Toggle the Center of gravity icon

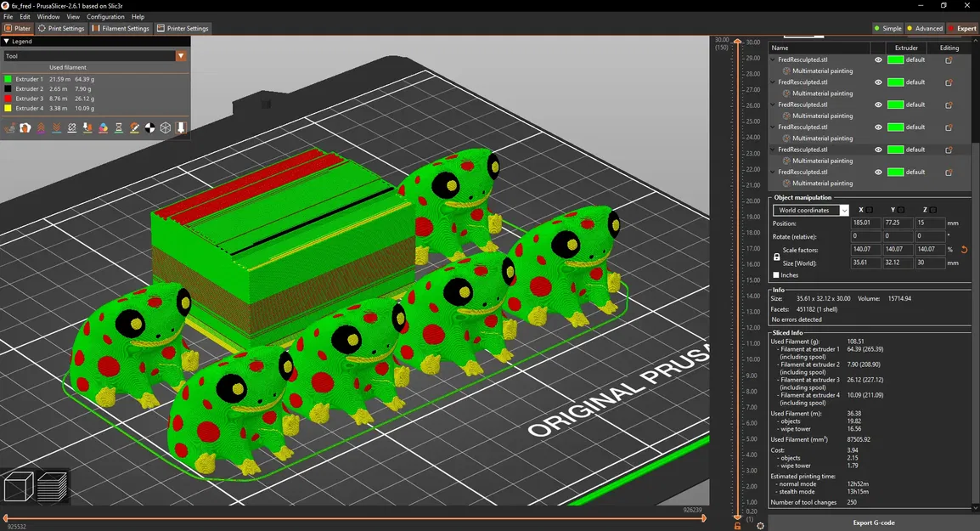150,127
